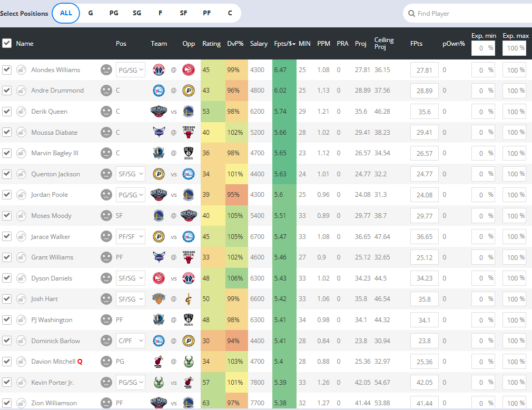532x410 pixels.
Task: Click search magnifier icon in Find Player
Action: click(x=411, y=14)
